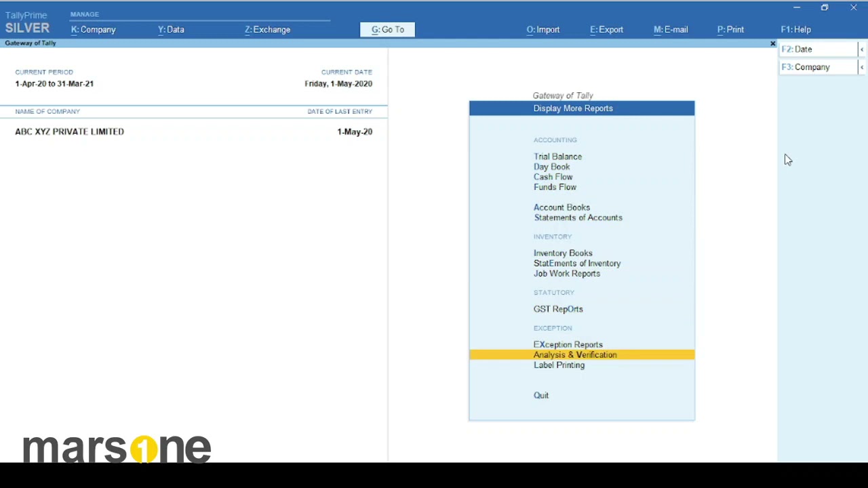
Task: Open Inventory Books
Action: click(x=563, y=253)
